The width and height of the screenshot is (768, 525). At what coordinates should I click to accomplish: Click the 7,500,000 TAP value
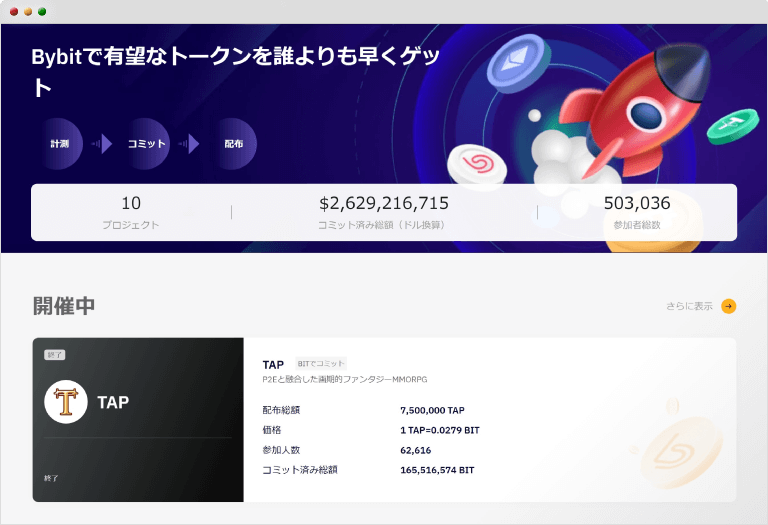pyautogui.click(x=432, y=410)
